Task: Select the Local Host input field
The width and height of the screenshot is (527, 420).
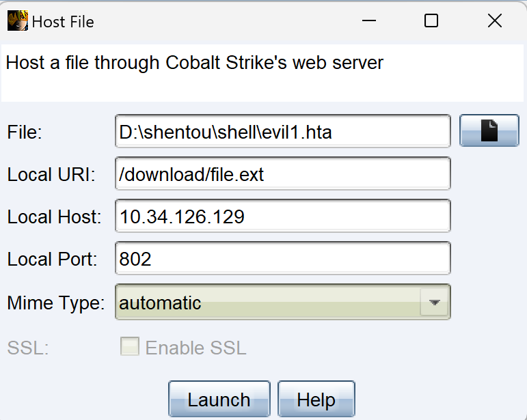Action: click(x=283, y=216)
